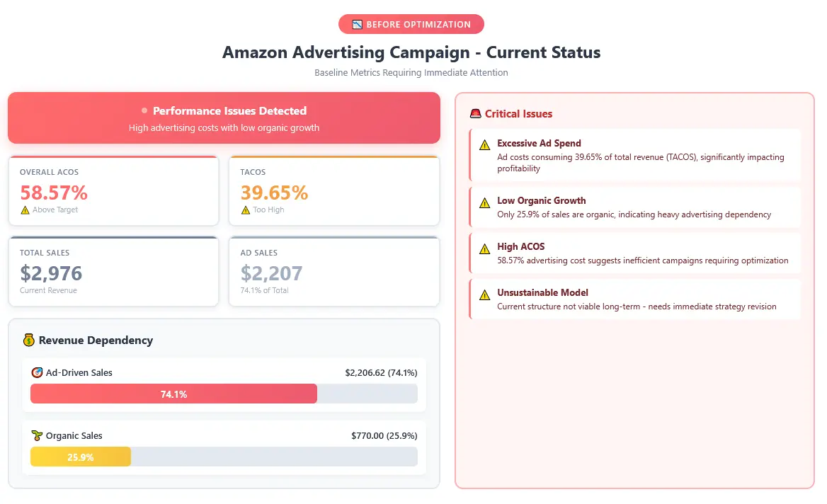Click the warning icon next to Excessive Ad Spend
This screenshot has height=504, width=827.
[484, 144]
